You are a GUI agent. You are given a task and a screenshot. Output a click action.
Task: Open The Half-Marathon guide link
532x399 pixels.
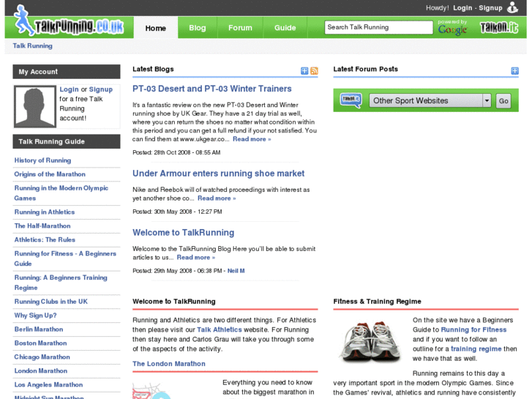(x=42, y=225)
